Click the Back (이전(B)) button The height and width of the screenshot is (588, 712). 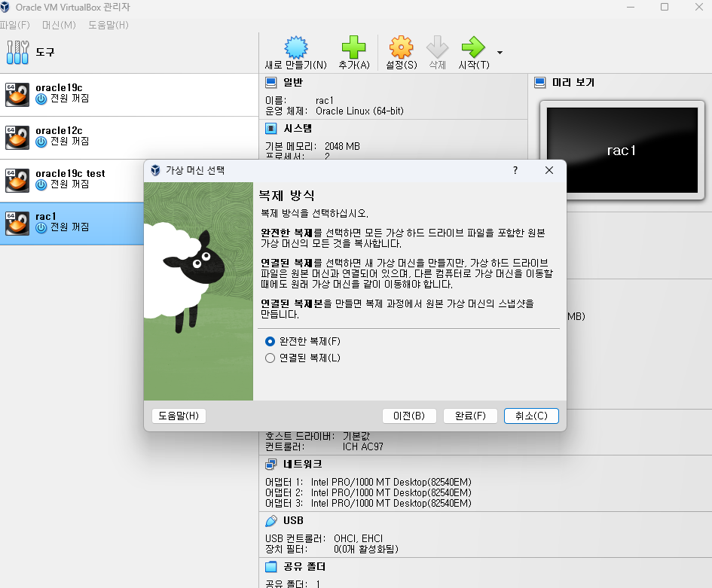[409, 416]
